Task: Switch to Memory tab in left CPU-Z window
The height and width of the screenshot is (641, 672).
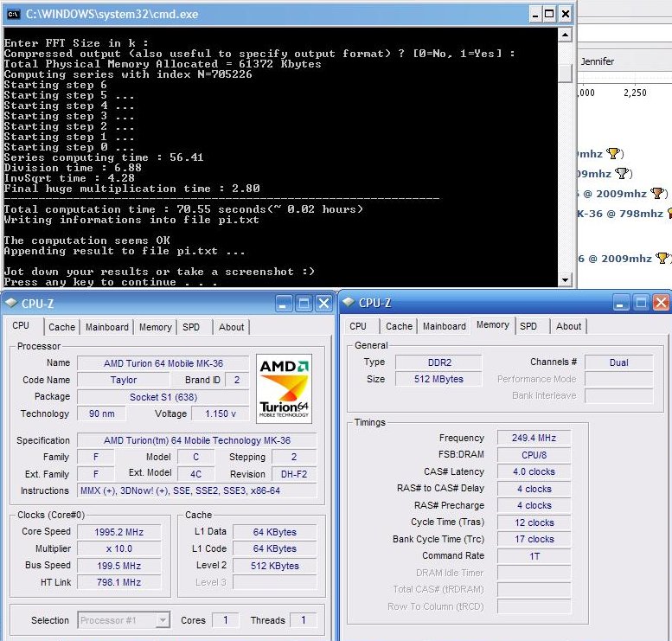Action: (155, 327)
